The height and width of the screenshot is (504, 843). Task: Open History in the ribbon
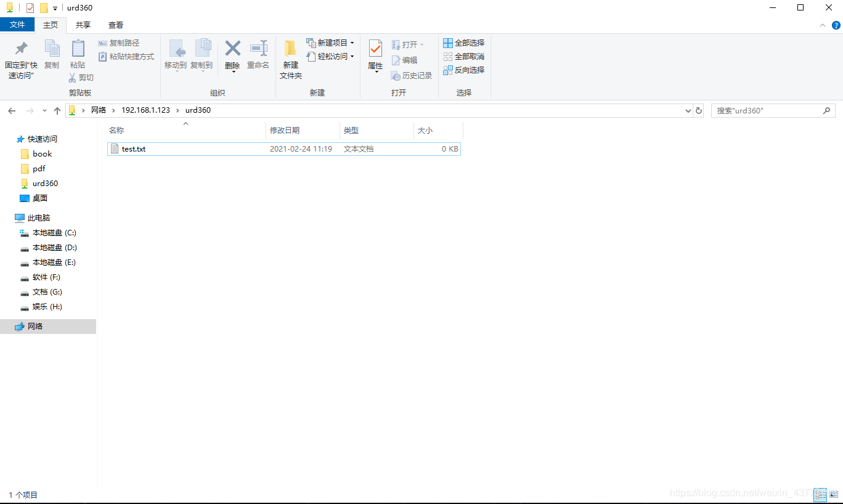(x=412, y=76)
